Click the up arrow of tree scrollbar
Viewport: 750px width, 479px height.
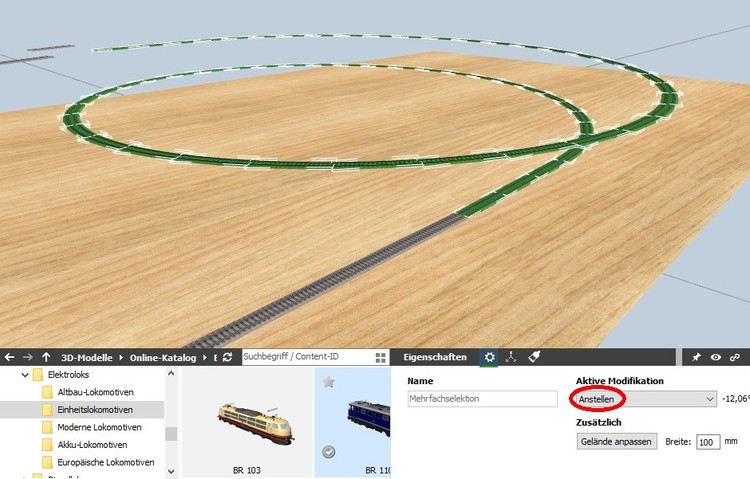[171, 373]
